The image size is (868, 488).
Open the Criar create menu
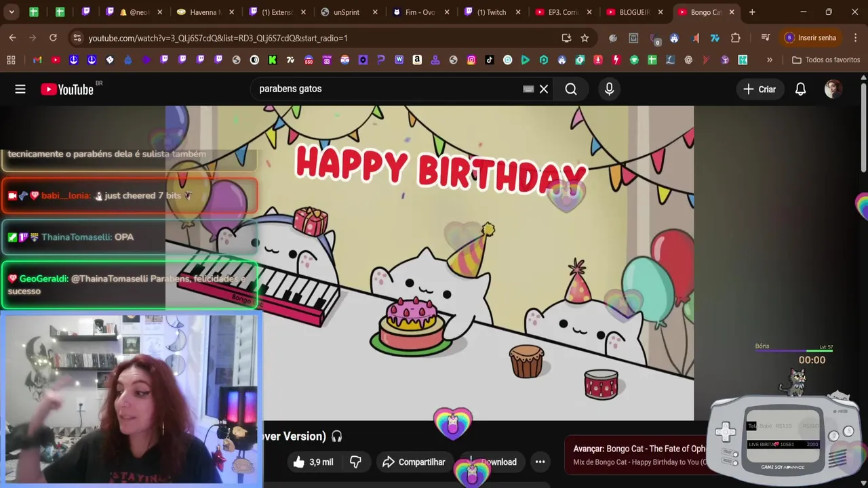[759, 89]
